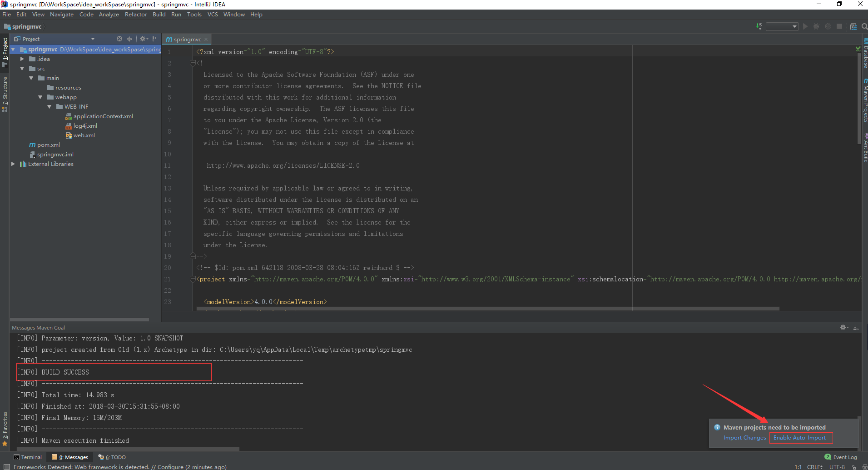Open the Event Log
This screenshot has height=470, width=868.
click(x=841, y=457)
